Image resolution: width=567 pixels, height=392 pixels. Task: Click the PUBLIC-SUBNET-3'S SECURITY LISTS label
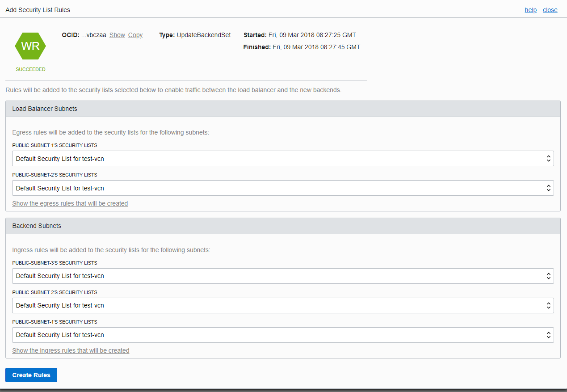[x=55, y=263]
